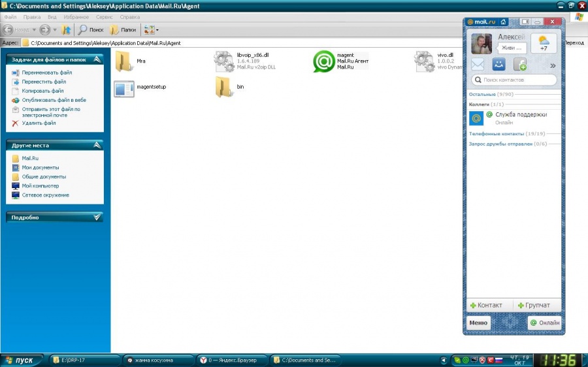This screenshot has height=367, width=588.
Task: Click the add Facebook account icon
Action: coord(520,65)
